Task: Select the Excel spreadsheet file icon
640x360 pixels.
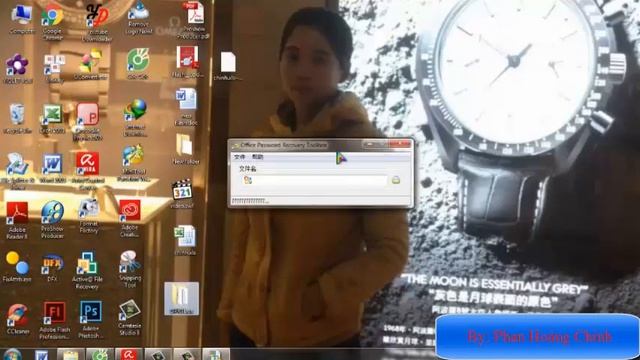Action: click(185, 241)
